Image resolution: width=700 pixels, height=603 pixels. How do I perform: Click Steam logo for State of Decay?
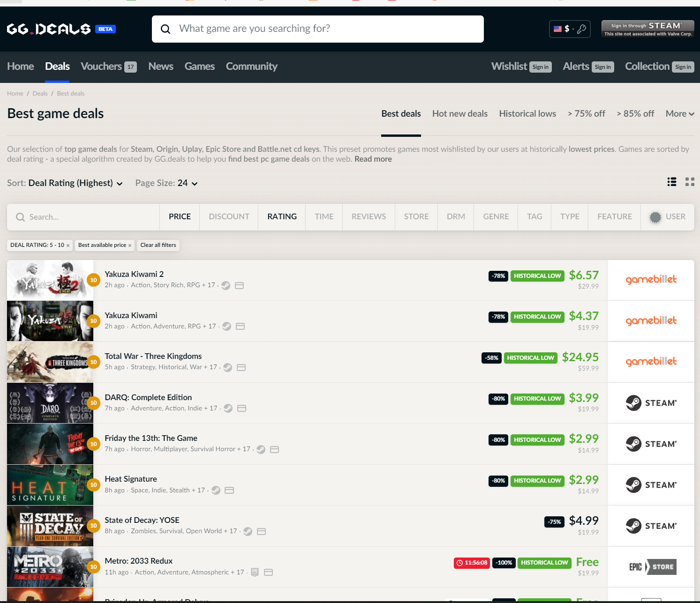click(x=651, y=526)
